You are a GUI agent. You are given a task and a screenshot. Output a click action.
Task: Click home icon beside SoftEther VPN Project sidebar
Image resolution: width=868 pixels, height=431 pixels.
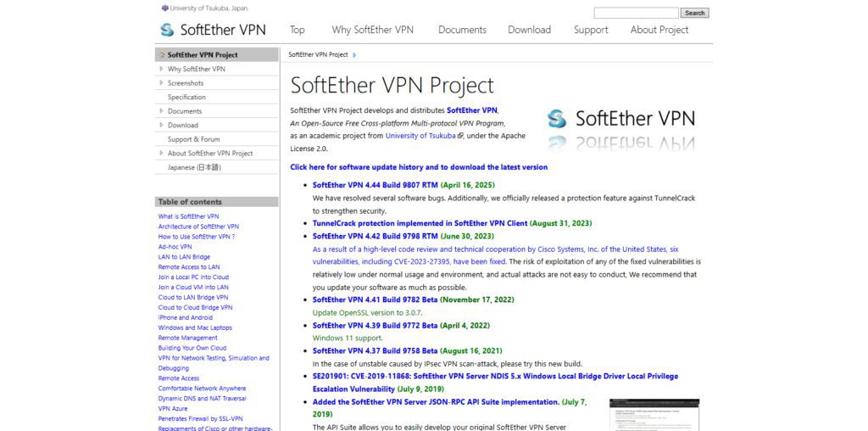(162, 55)
